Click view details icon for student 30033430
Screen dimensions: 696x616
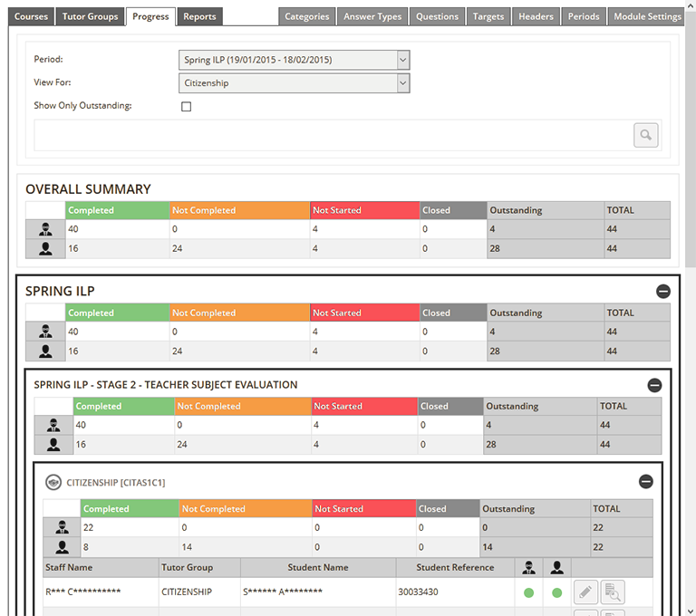pos(614,592)
